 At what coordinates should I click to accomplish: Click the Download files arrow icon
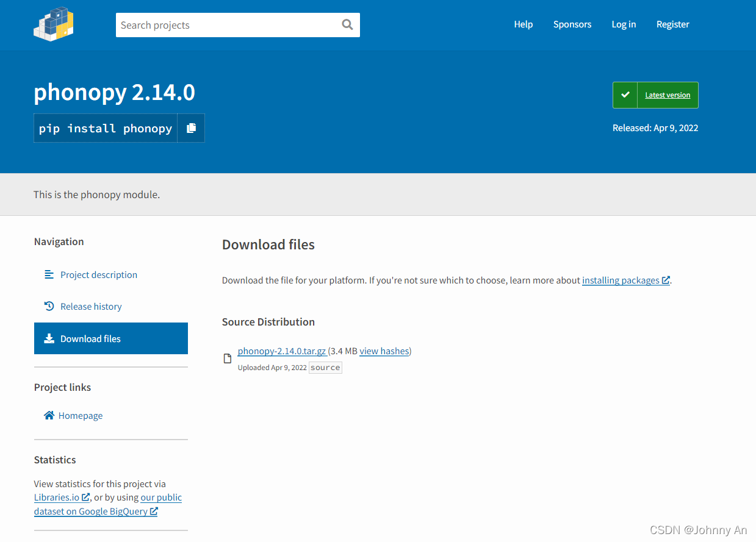[49, 338]
